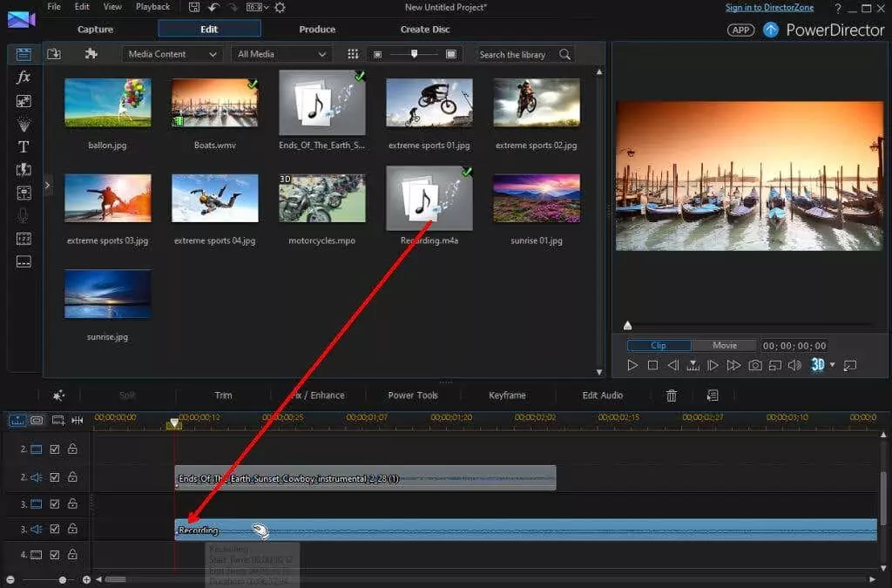
Task: Uncheck the track 3 video checkbox
Action: pos(55,504)
